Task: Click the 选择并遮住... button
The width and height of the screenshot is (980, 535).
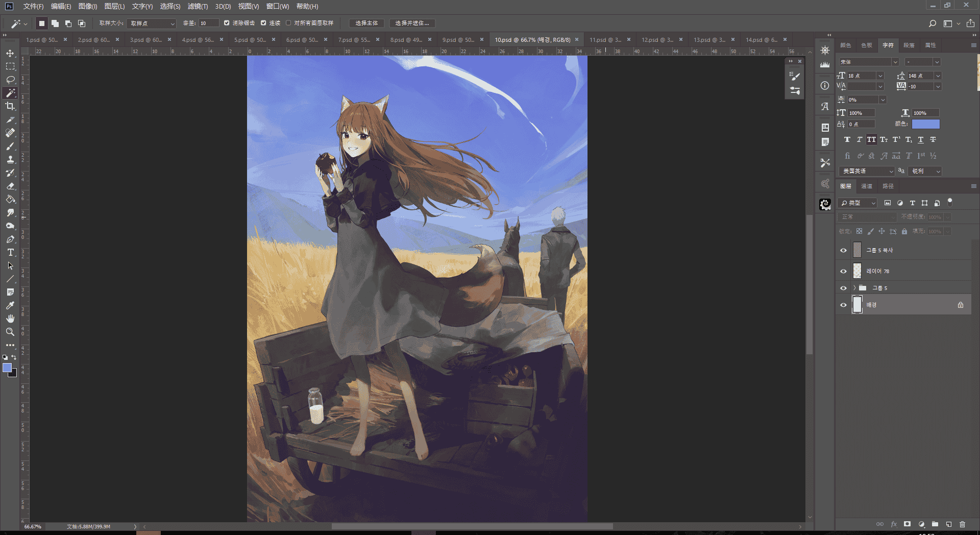Action: click(412, 23)
